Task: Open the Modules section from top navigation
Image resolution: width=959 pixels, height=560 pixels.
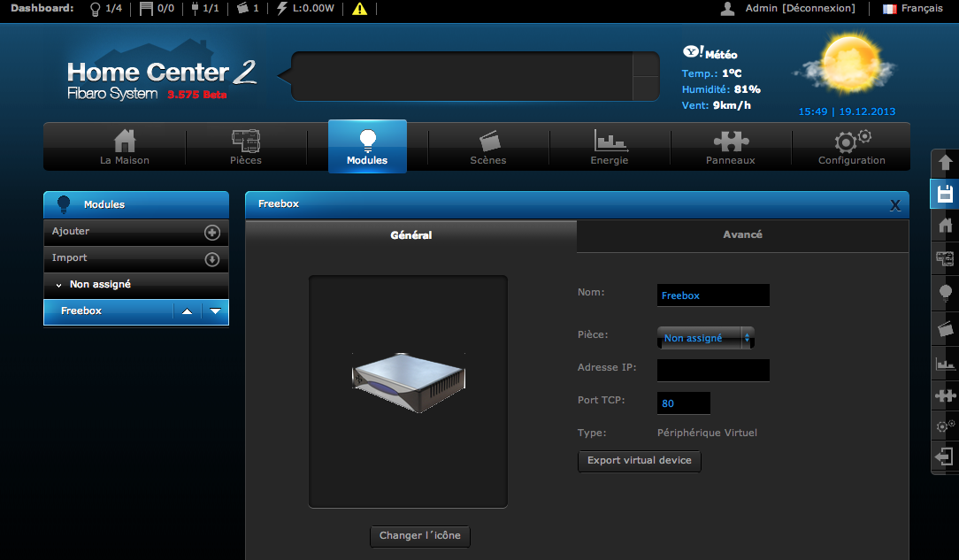Action: click(367, 146)
